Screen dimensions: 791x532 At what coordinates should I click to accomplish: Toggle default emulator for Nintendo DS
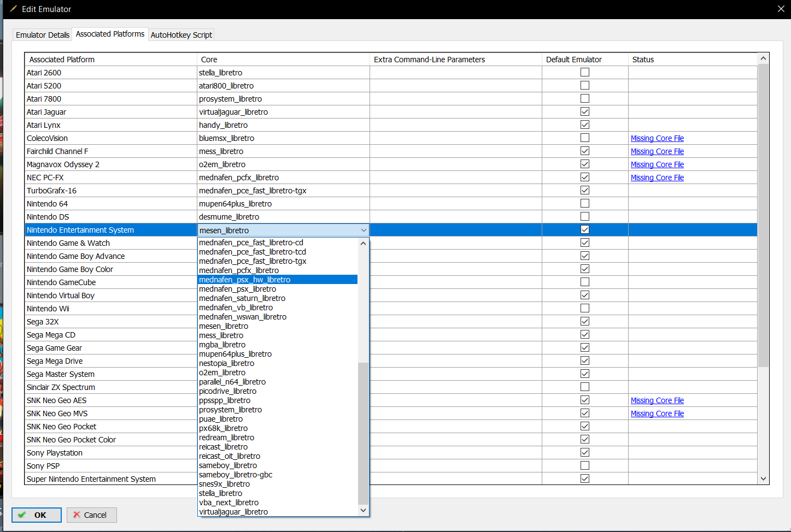tap(585, 216)
